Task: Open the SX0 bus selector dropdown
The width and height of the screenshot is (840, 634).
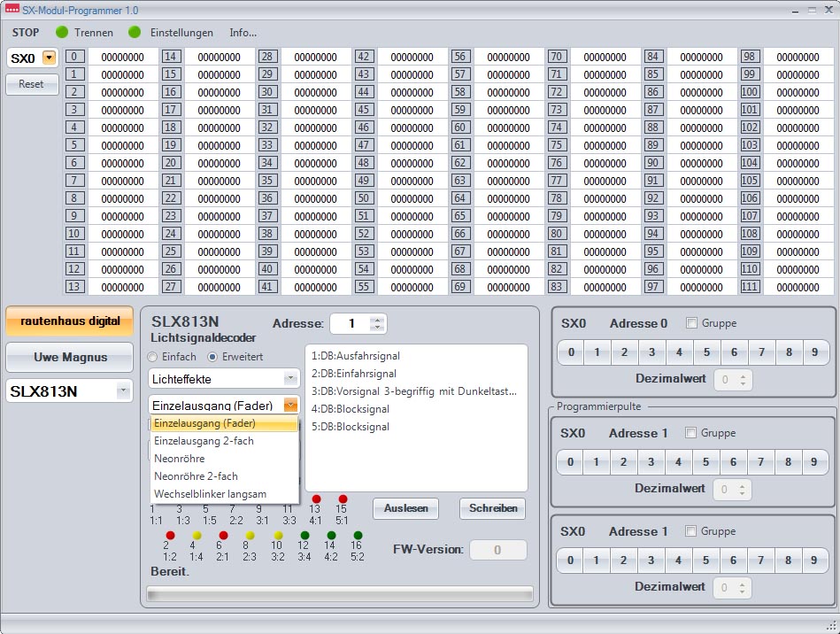Action: [49, 58]
